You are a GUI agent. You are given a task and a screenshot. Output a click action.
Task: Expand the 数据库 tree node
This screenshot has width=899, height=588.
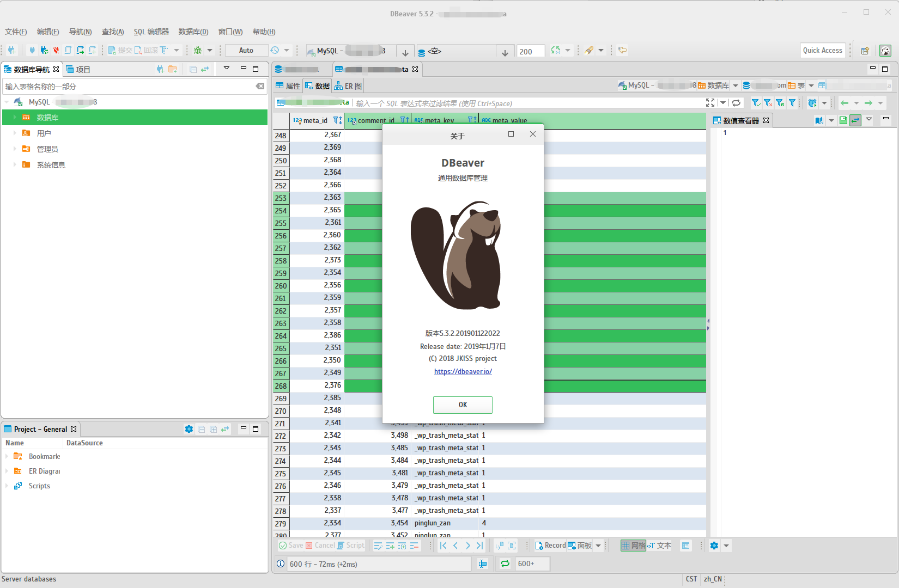point(15,117)
